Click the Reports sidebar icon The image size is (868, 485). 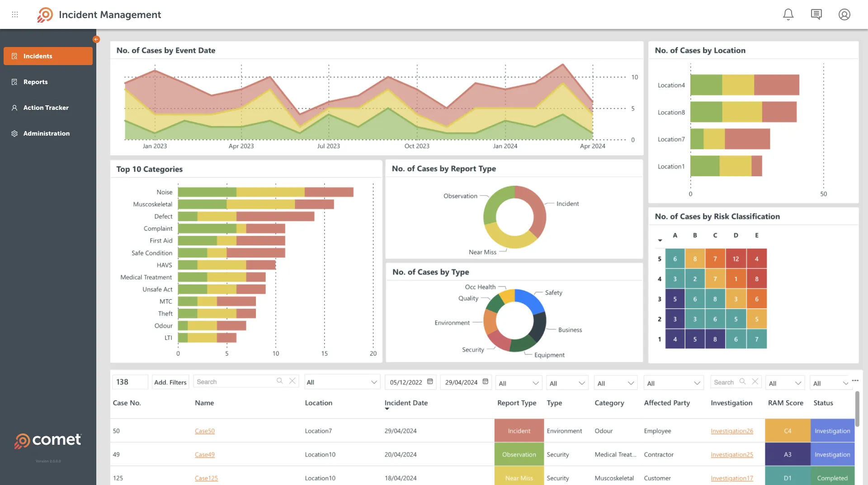tap(14, 82)
